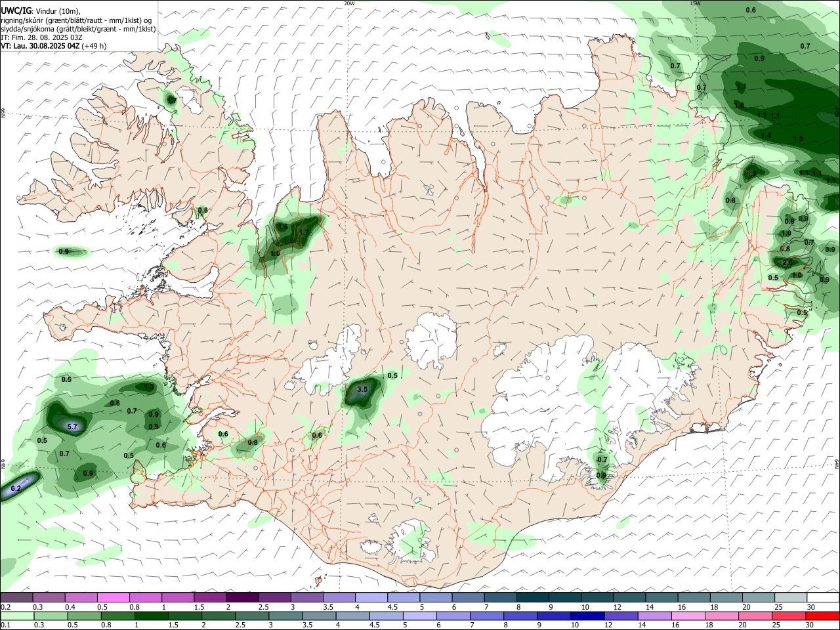Screen dimensions: 840x630
Task: Pick the red-pink 25 mm rain swatch
Action: (x=789, y=616)
